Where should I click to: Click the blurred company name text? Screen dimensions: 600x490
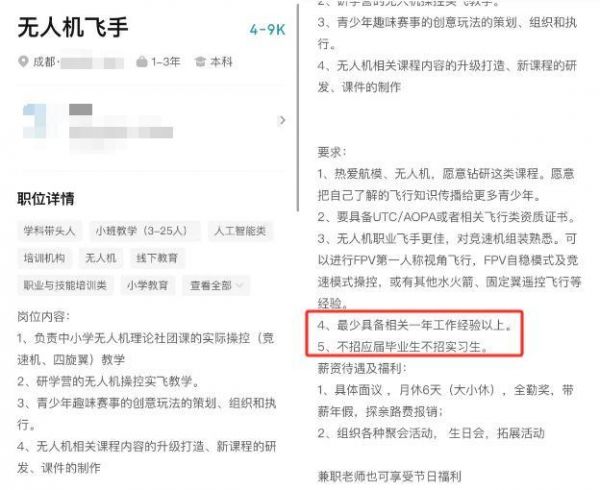coord(121,132)
